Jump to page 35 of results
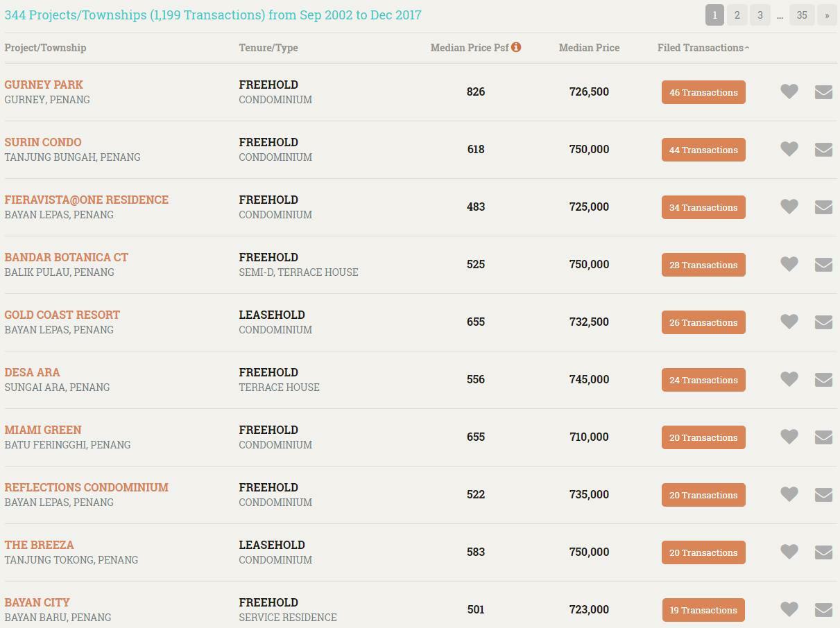840x628 pixels. point(802,15)
